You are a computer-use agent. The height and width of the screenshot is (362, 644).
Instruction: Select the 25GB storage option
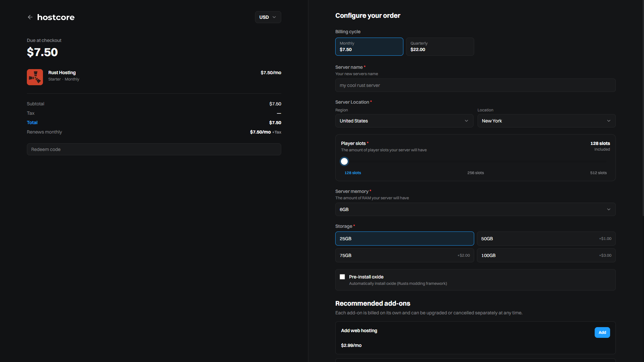pos(404,239)
